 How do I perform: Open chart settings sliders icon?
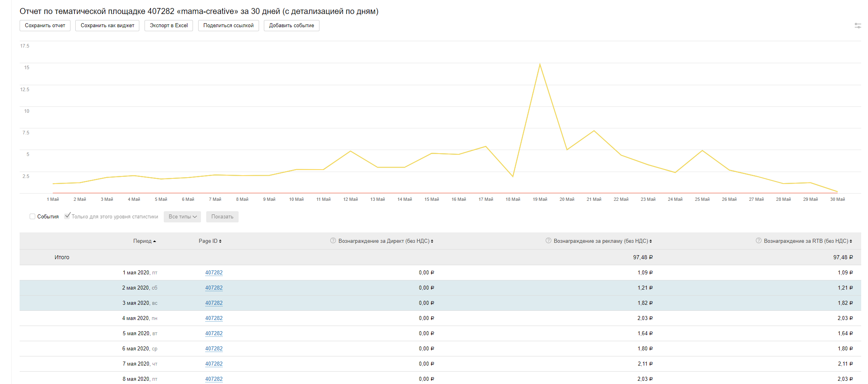pos(858,26)
